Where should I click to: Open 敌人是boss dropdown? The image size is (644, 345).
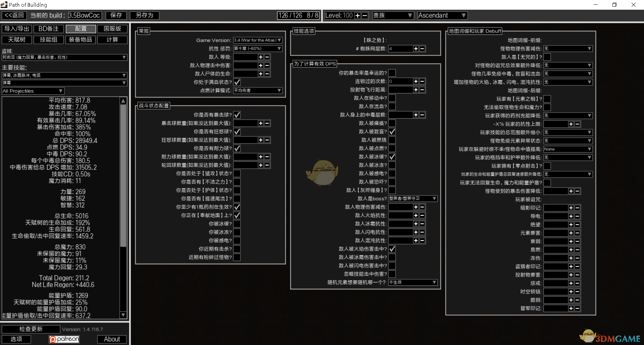(x=413, y=199)
